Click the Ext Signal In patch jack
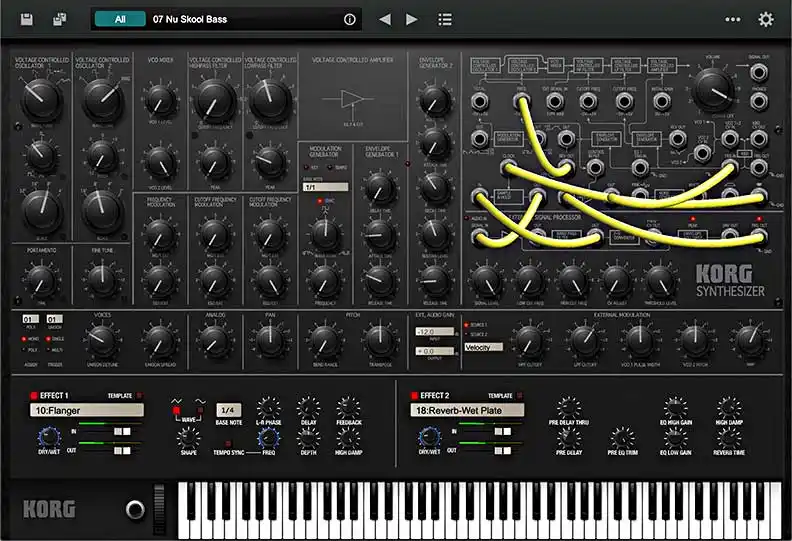Viewport: 792px width, 541px height. (x=555, y=102)
